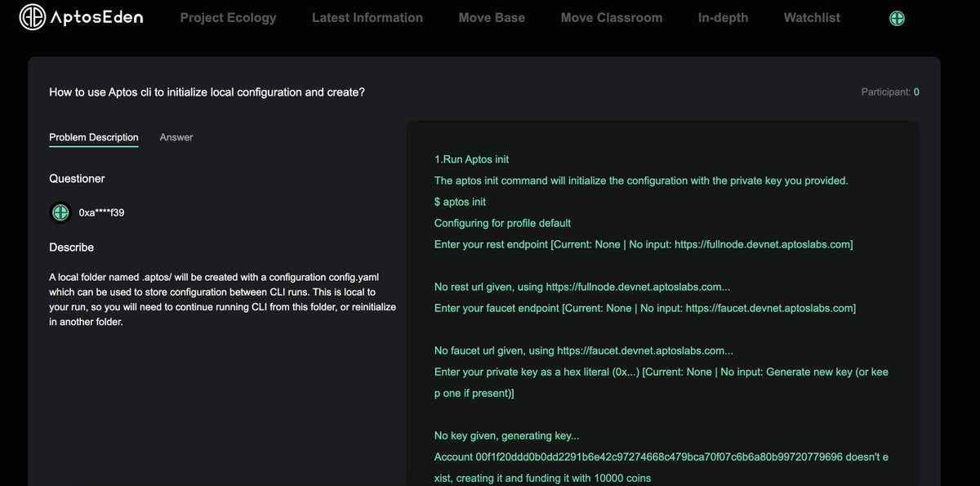
Task: Click 'No faucet url given' line
Action: [584, 350]
